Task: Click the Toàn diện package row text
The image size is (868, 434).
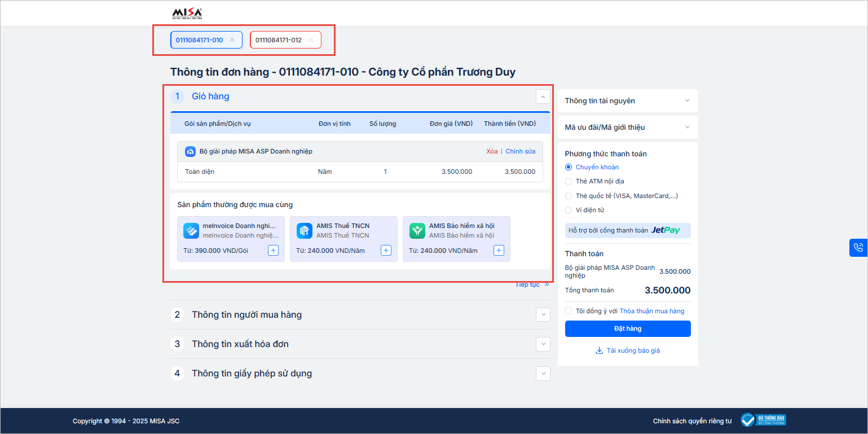Action: pyautogui.click(x=200, y=172)
